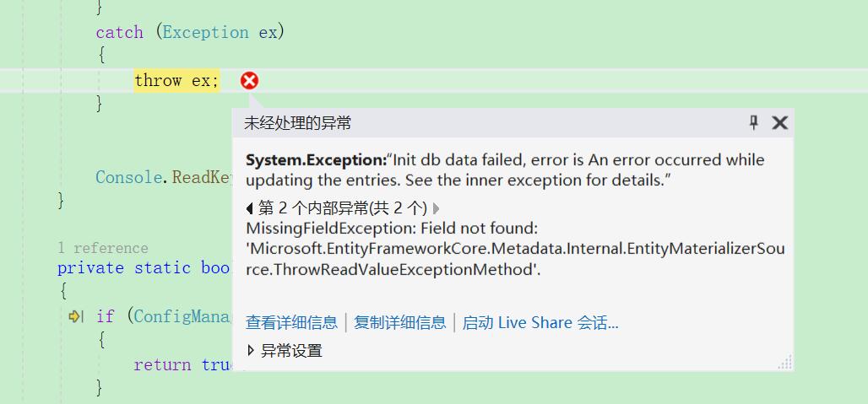Screen dimensions: 868x404
Task: Click the 未经处理的异常 popup title
Action: tap(297, 123)
